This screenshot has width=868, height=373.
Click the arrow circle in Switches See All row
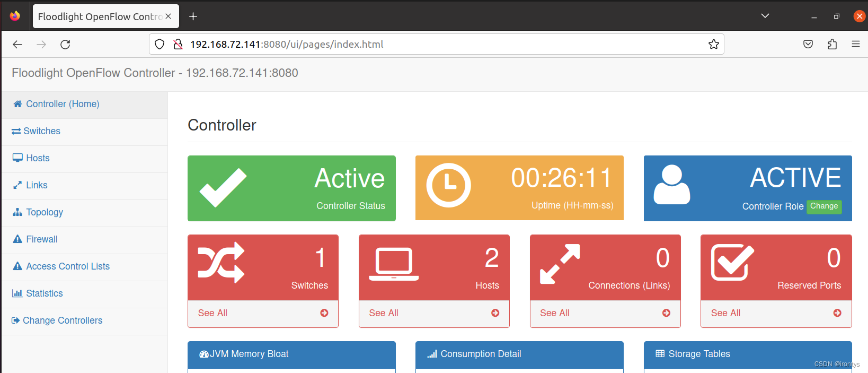coord(324,313)
